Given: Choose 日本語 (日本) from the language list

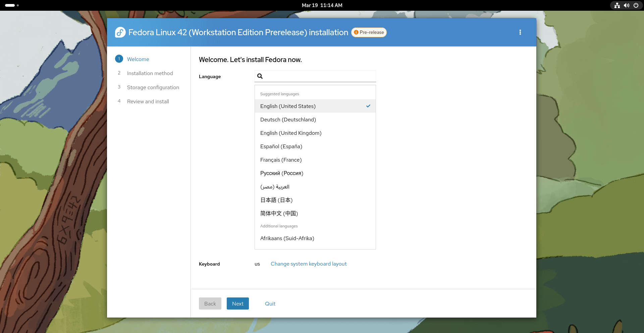Looking at the screenshot, I should point(276,200).
